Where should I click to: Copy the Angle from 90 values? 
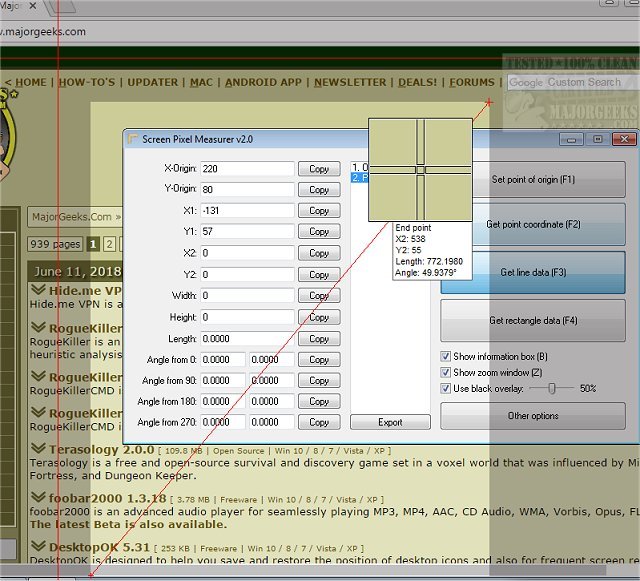click(319, 380)
